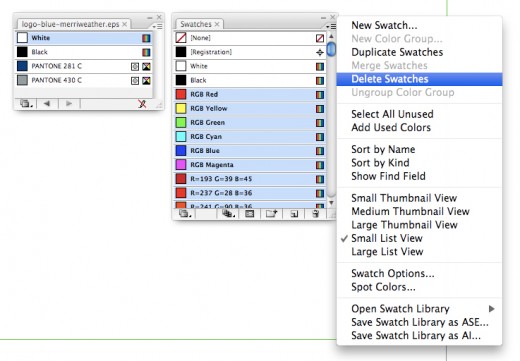
Task: Close the Swatches tab with its x
Action: coord(217,24)
